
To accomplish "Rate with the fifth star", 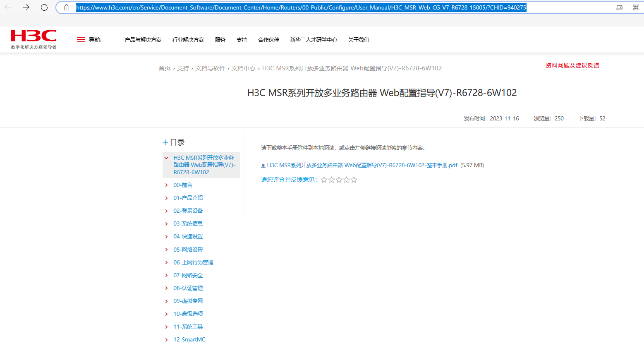I will click(354, 180).
